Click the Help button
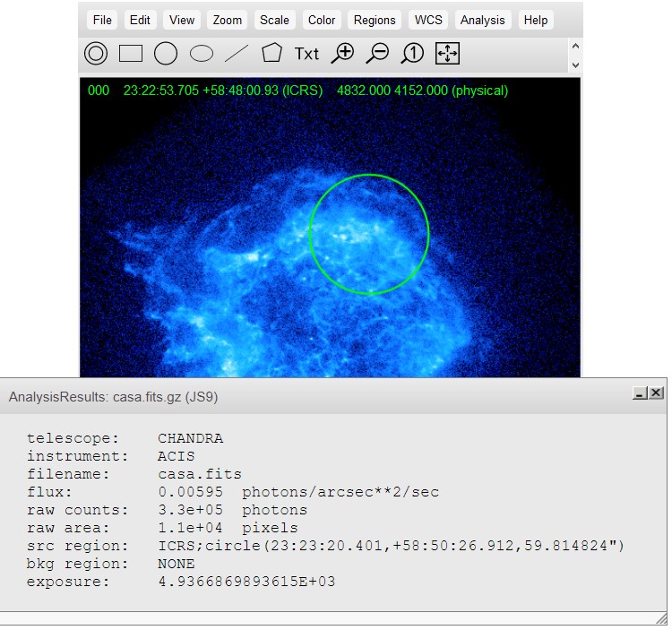 [536, 20]
